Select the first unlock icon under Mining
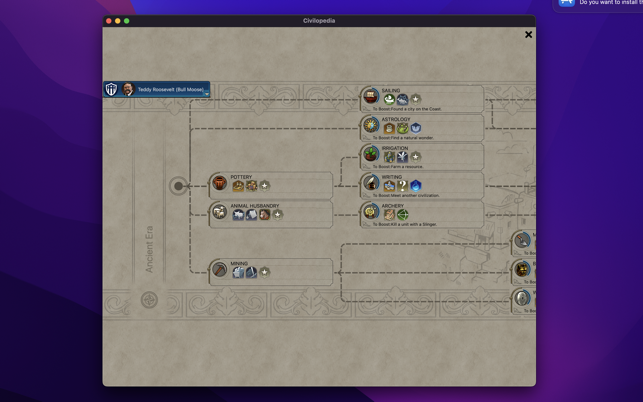 [238, 272]
